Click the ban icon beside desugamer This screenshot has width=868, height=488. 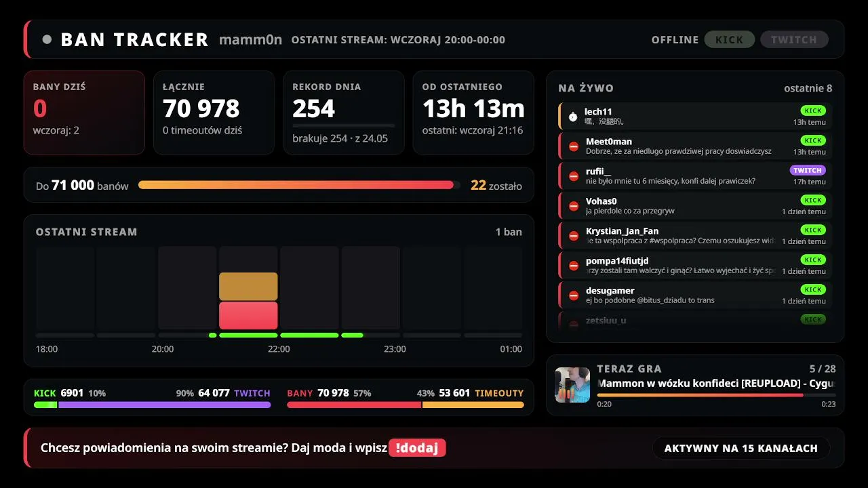(574, 296)
